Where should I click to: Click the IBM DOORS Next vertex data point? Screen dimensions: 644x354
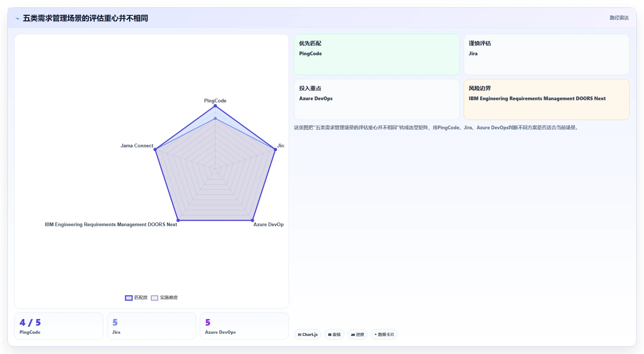178,220
